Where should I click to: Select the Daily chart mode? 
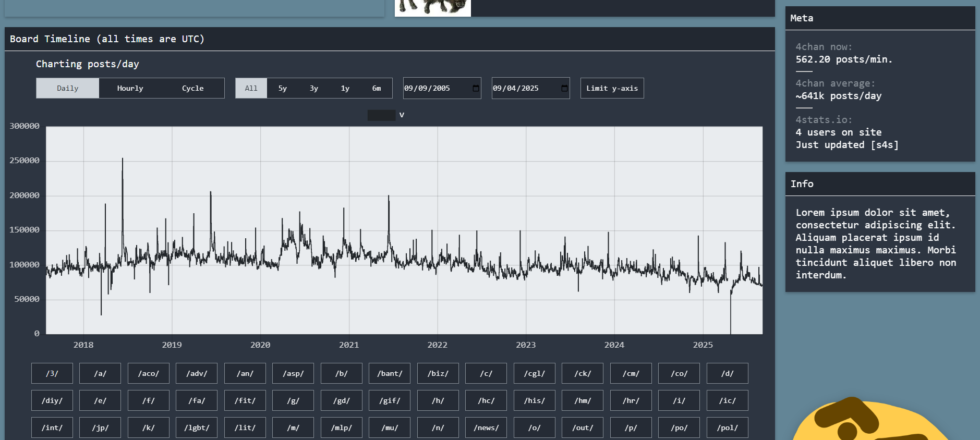68,88
